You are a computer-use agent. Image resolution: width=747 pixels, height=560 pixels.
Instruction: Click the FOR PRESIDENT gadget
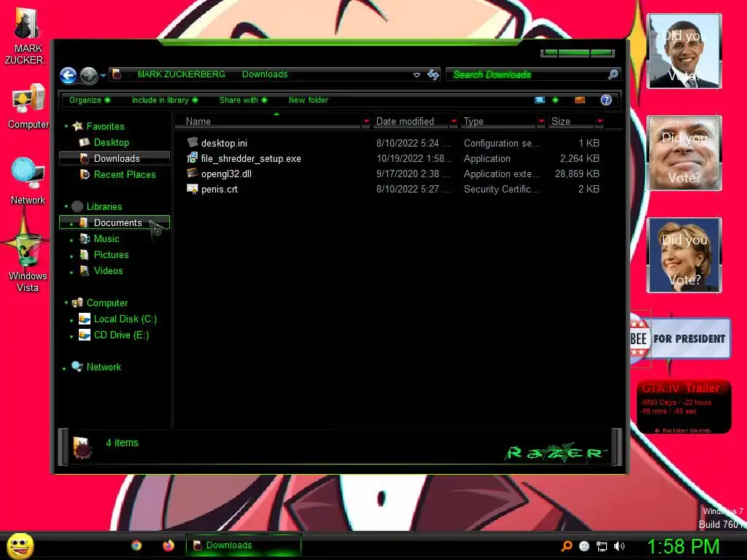tap(681, 338)
